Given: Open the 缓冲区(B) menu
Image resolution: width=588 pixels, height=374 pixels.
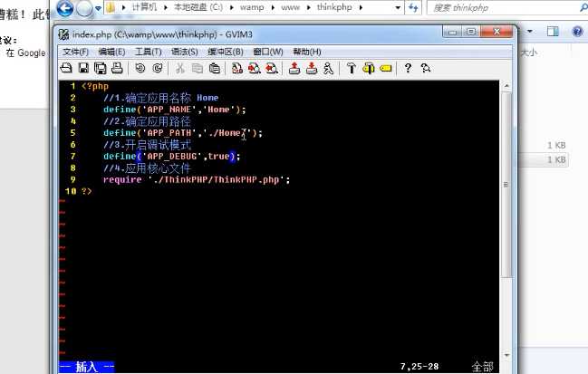Looking at the screenshot, I should coord(226,52).
